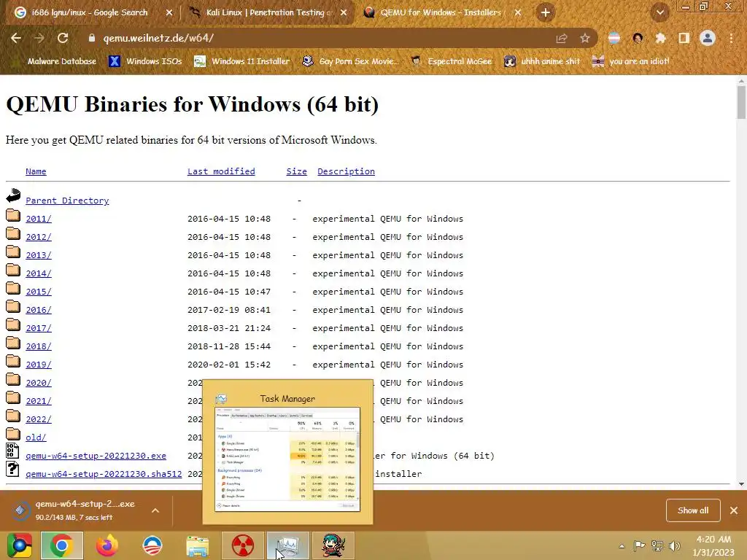Open the 2012/ folder link

click(x=39, y=237)
